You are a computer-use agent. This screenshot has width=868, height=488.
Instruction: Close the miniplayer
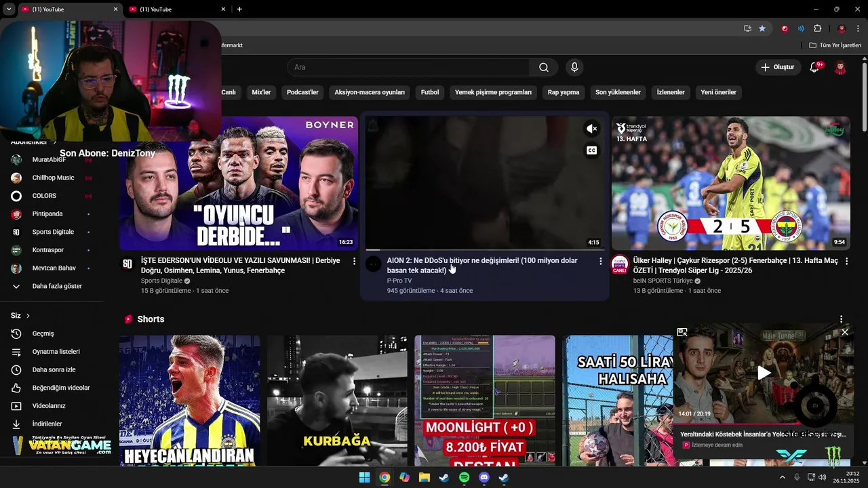[845, 332]
